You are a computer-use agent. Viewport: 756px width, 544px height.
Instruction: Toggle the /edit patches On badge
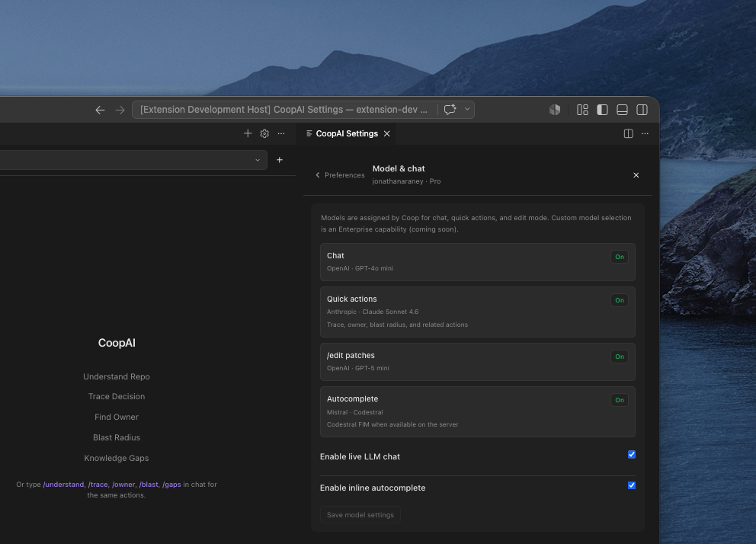[620, 357]
